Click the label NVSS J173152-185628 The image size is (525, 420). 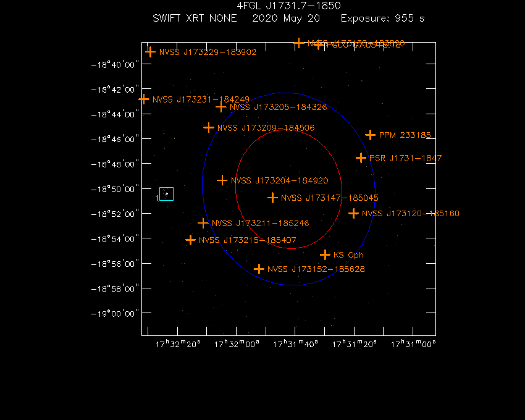(x=316, y=269)
